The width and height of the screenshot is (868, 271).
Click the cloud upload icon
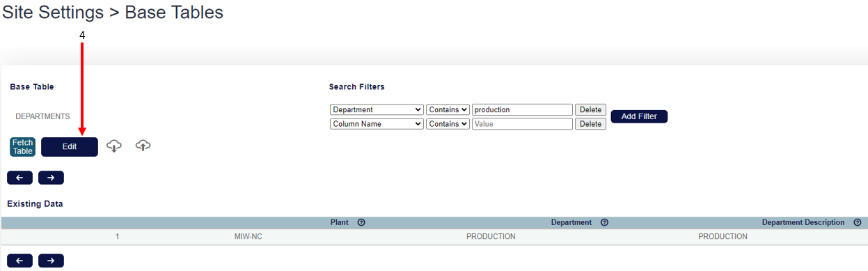coord(143,146)
